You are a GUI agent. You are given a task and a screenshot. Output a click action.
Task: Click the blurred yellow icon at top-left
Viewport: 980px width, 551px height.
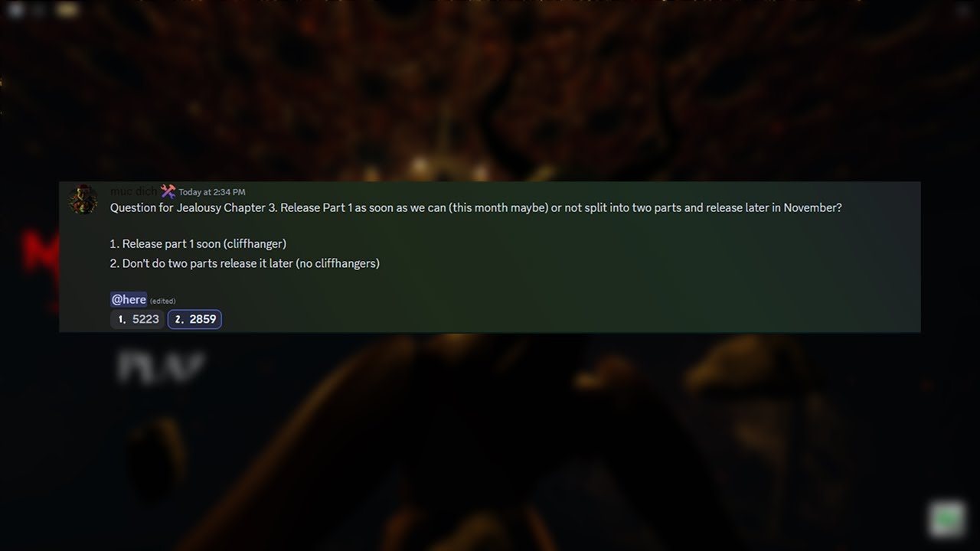click(x=67, y=10)
